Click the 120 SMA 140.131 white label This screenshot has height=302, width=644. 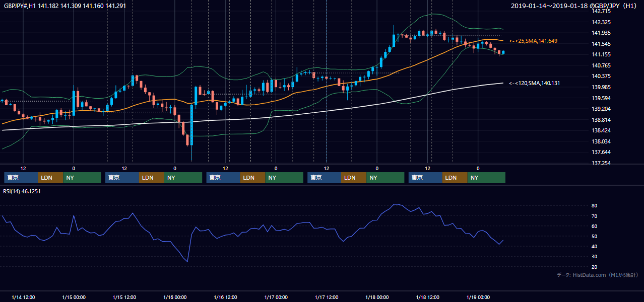click(x=534, y=83)
